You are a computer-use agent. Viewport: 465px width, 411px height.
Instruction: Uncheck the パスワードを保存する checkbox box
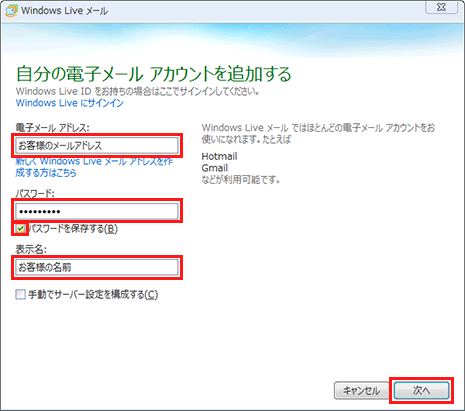20,229
